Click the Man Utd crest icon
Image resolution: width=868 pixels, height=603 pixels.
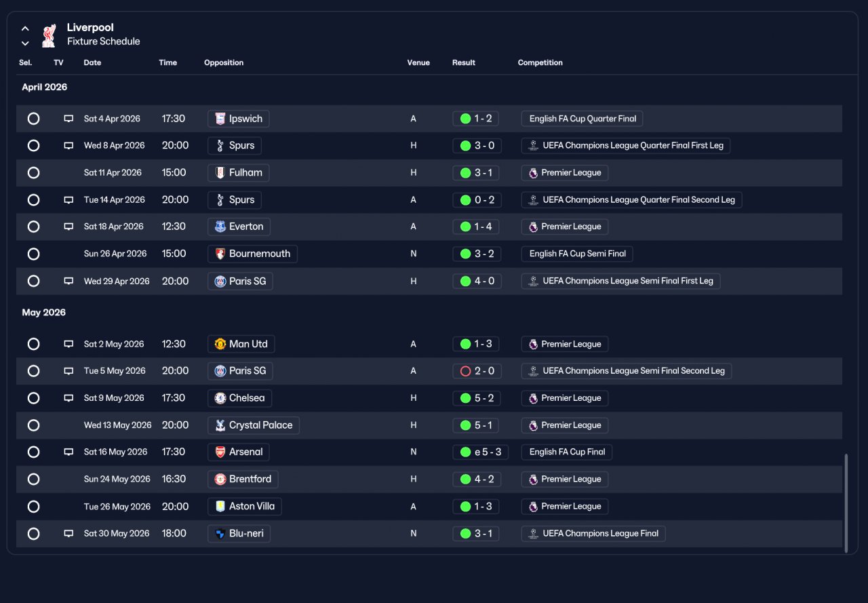[x=220, y=344]
